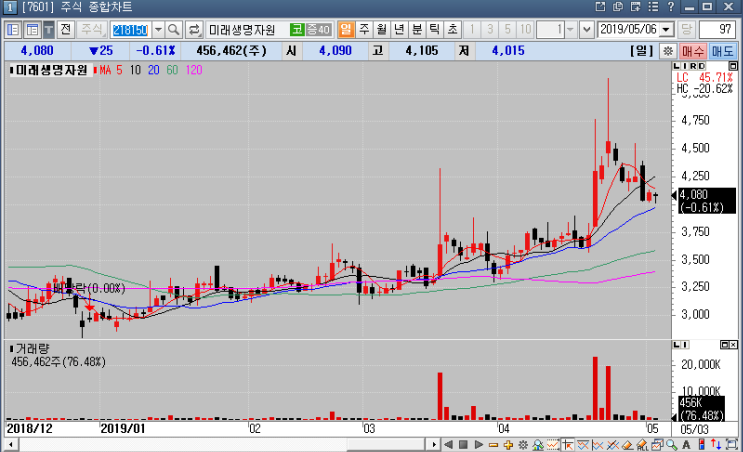The image size is (743, 452).
Task: Click the pop-out window icon in title bar
Action: tap(600, 7)
